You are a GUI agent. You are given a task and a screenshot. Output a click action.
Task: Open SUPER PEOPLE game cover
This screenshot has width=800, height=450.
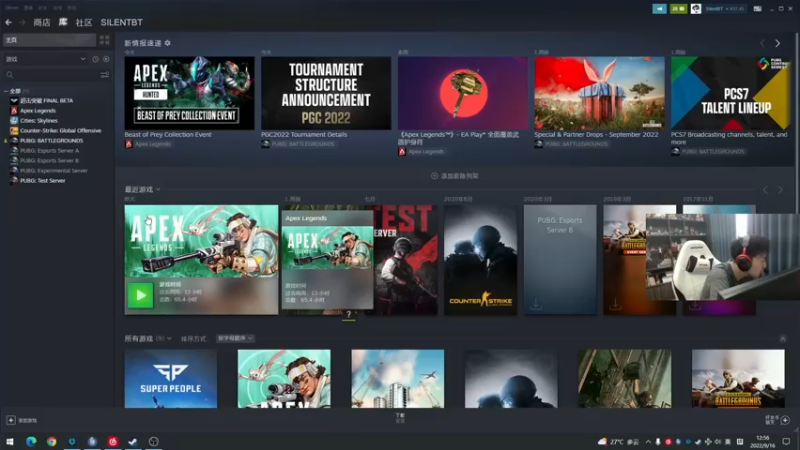[171, 379]
